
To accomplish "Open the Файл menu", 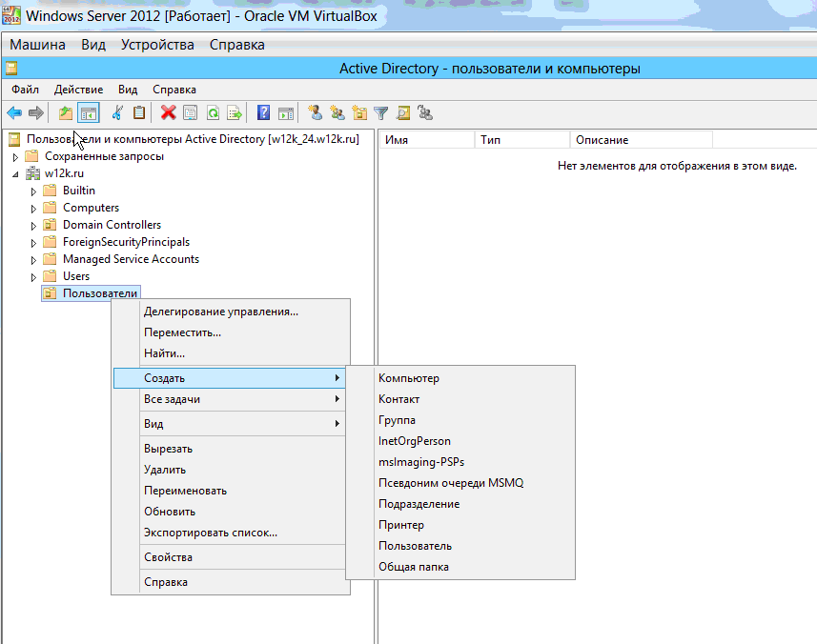I will [25, 89].
